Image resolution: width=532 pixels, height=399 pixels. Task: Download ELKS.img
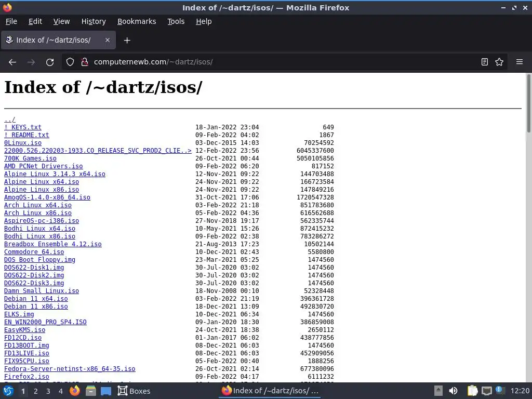[19, 314]
